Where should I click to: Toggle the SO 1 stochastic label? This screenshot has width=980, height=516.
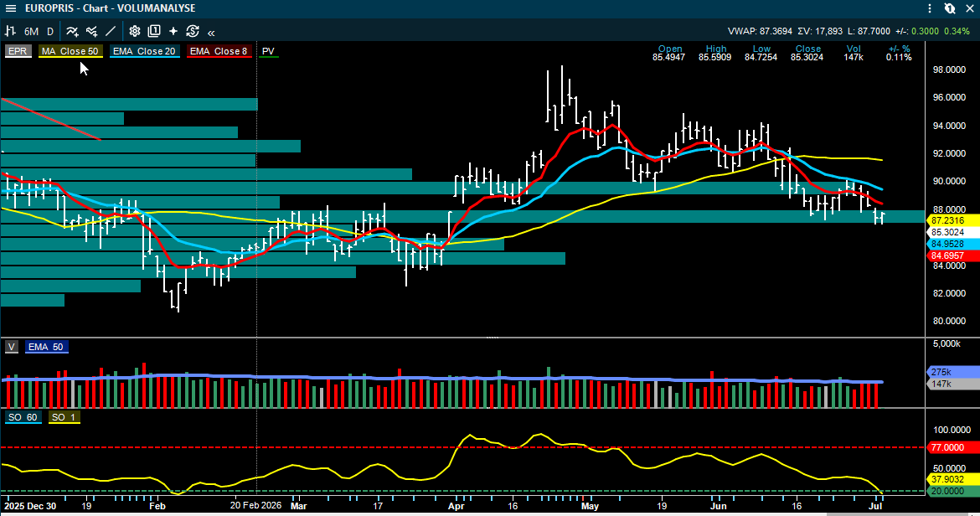(64, 417)
